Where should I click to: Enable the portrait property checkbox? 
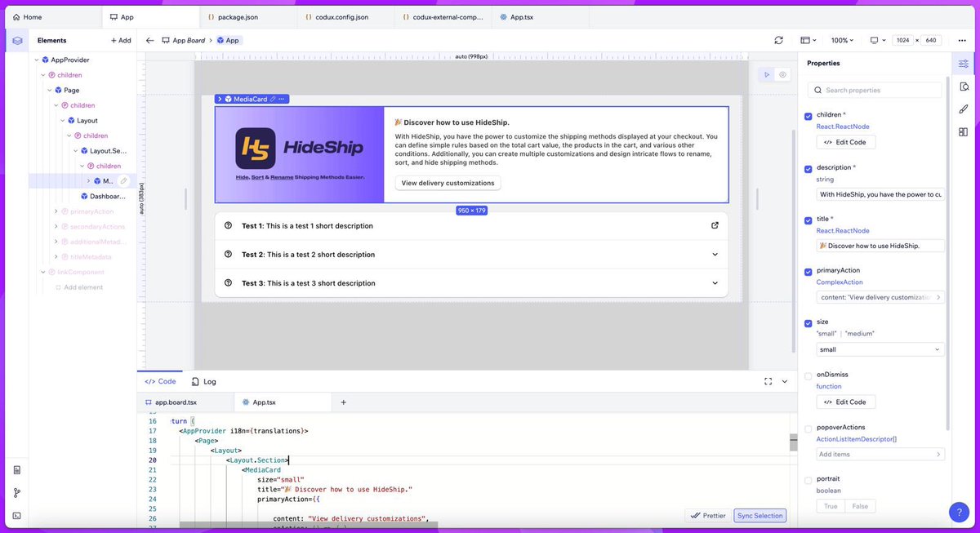pyautogui.click(x=808, y=480)
